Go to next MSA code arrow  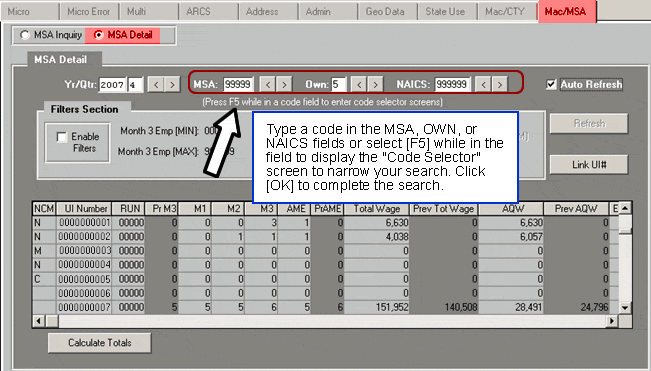coord(284,85)
